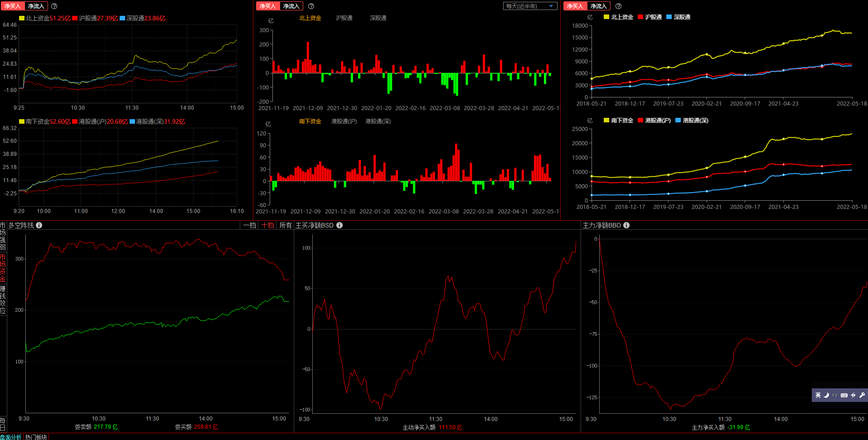This screenshot has width=868, height=440.
Task: Open the 赚钱效应 side tab
Action: [x=3, y=300]
